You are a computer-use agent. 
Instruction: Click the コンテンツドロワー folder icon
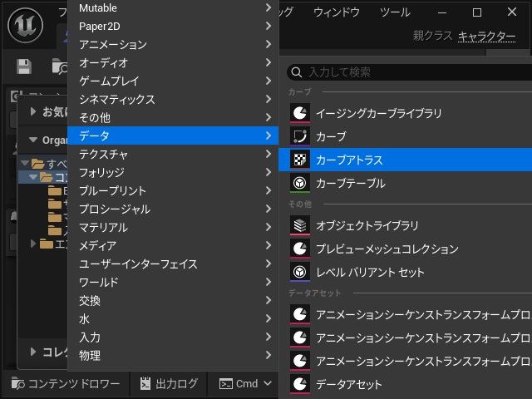pos(18,384)
